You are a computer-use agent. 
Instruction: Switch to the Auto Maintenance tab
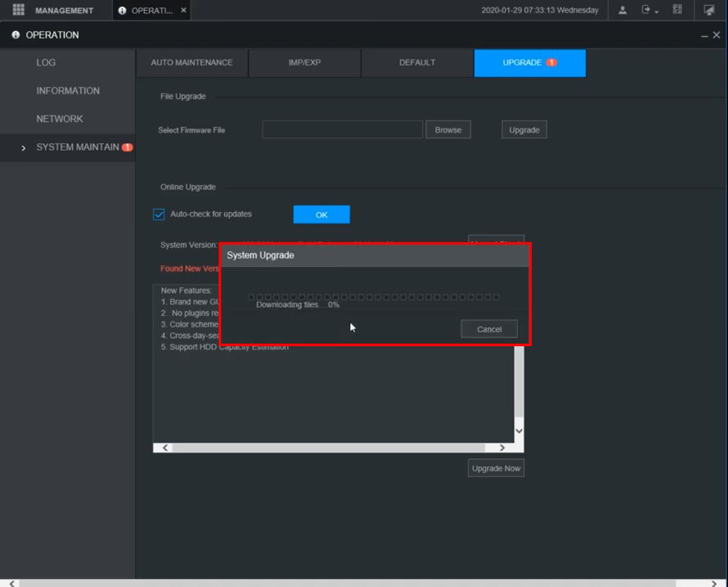click(x=192, y=63)
